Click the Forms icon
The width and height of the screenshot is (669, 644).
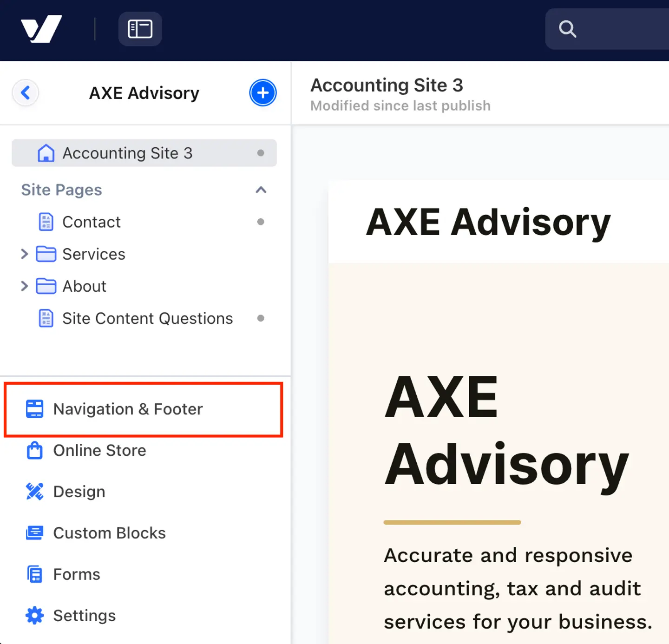(x=34, y=574)
